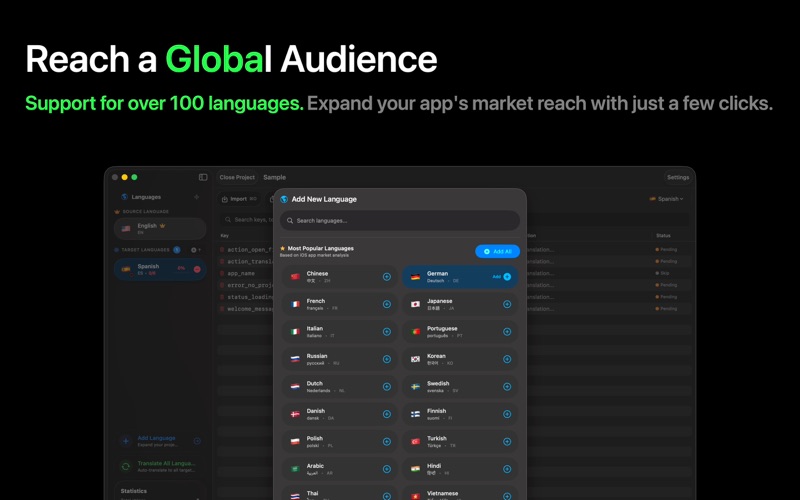
Task: Add Chinese via its plus icon
Action: click(387, 277)
